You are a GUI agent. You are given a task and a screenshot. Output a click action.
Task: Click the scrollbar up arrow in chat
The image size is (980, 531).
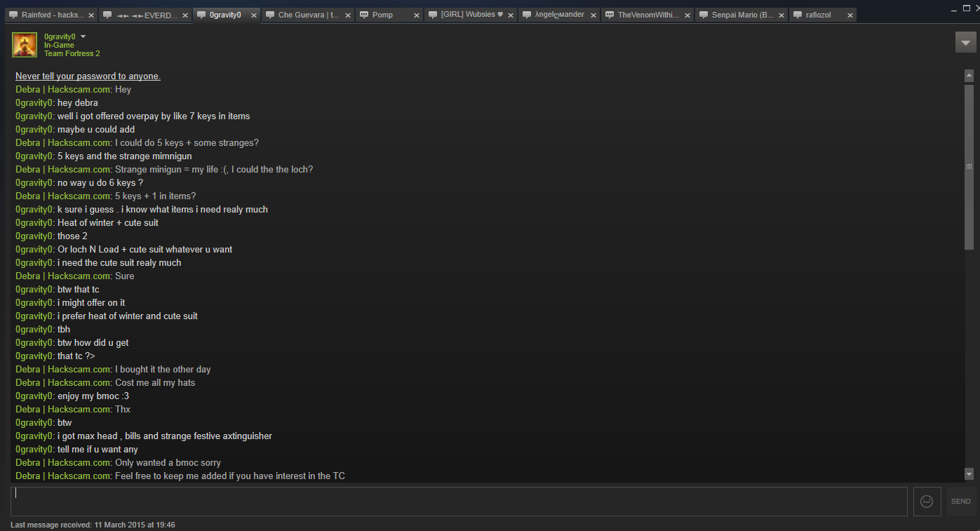pyautogui.click(x=969, y=76)
